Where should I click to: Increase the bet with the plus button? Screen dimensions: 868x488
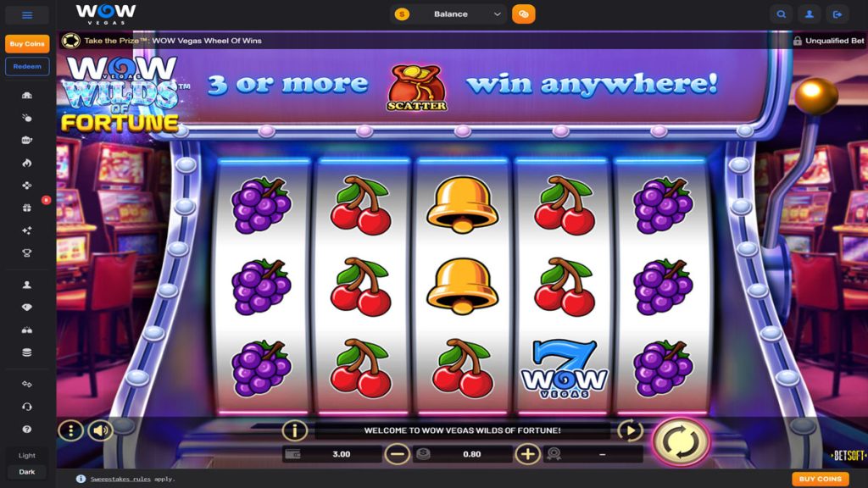tap(527, 454)
